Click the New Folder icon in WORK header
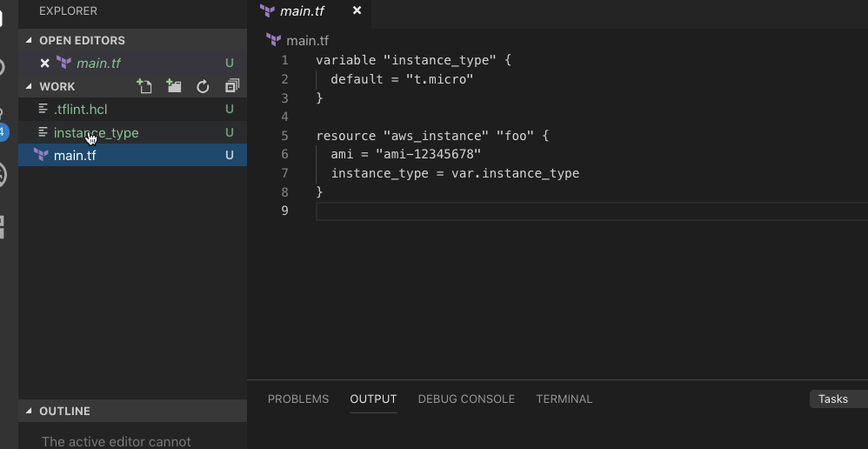 pos(174,86)
